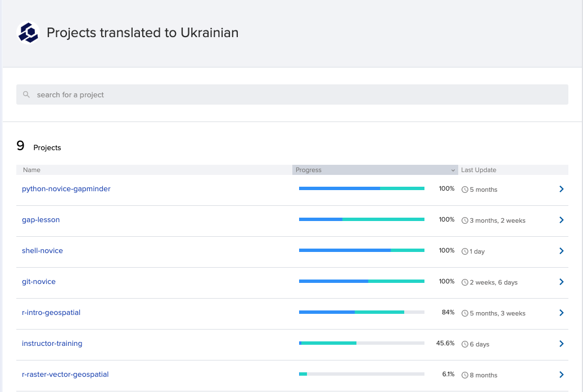Open the gap-lesson project
583x392 pixels.
click(40, 219)
